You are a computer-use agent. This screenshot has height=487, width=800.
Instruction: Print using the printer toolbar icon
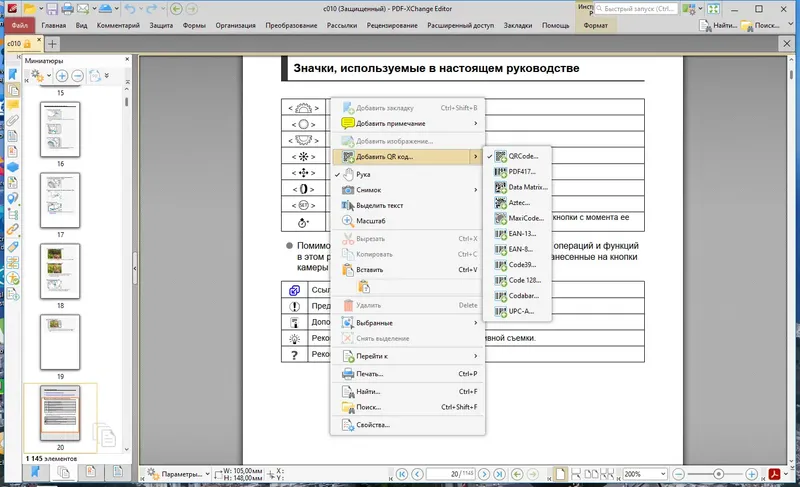pos(67,8)
